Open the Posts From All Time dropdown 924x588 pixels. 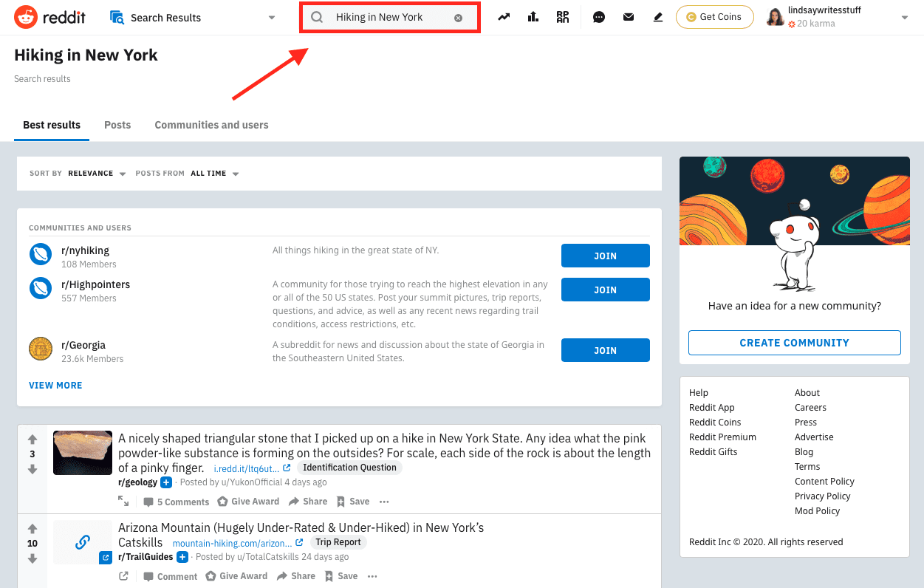tap(215, 173)
